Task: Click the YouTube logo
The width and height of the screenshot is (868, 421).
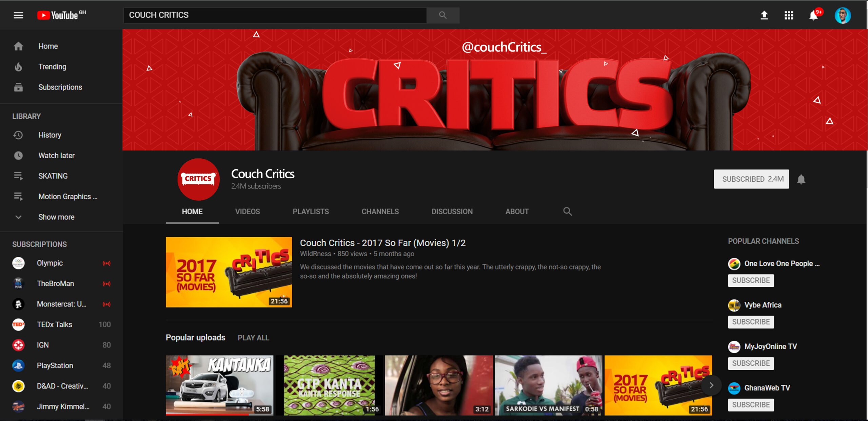Action: 61,15
